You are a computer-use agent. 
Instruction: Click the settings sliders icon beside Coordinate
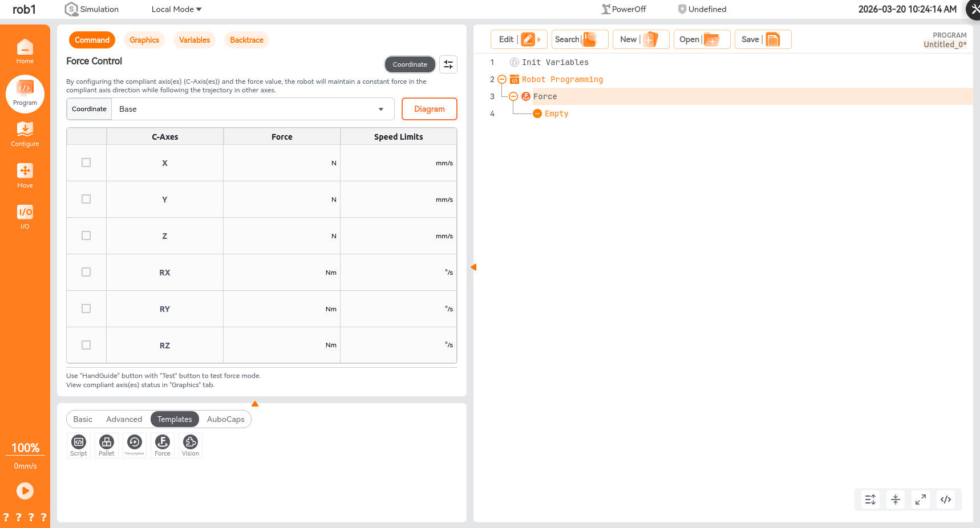[448, 64]
